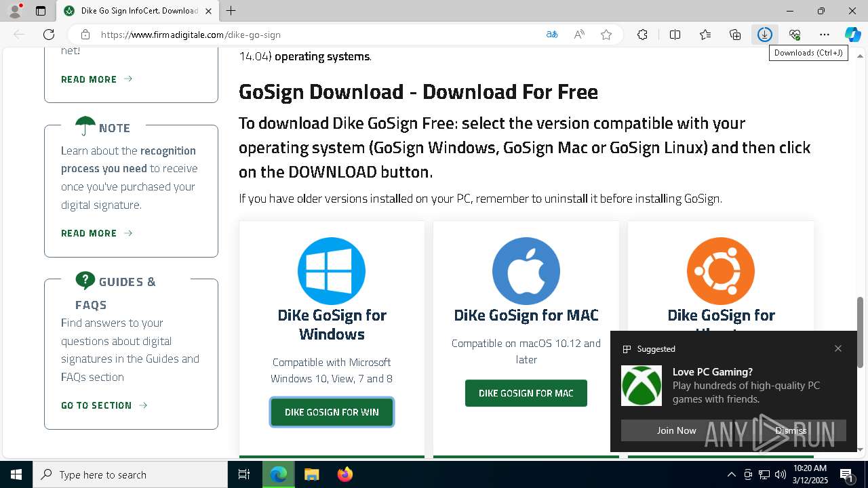Screen dimensions: 868x488
Task: Click the page vertical scrollbar thumb
Action: point(860,332)
